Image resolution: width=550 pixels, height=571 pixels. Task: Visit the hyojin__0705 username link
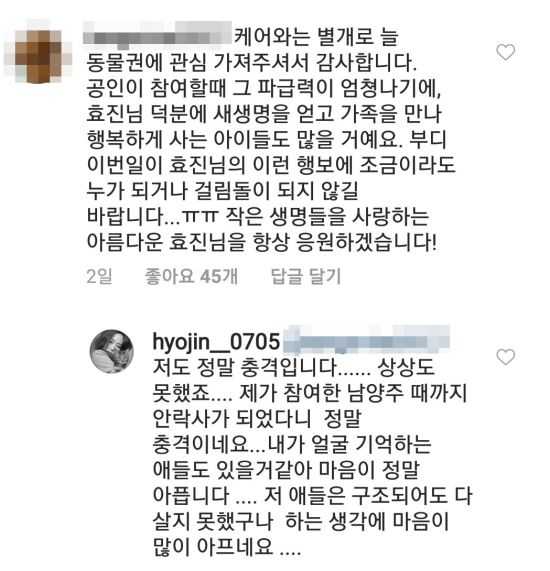point(216,342)
